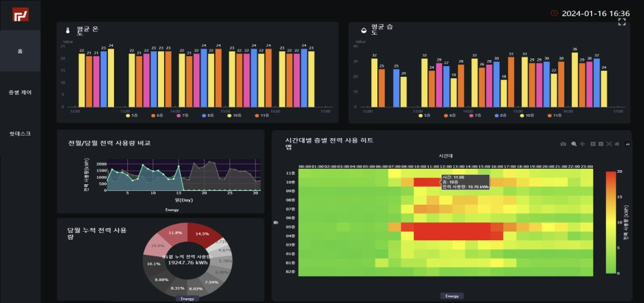644x303 pixels.
Task: Click the Energy label under heatmap
Action: click(452, 296)
